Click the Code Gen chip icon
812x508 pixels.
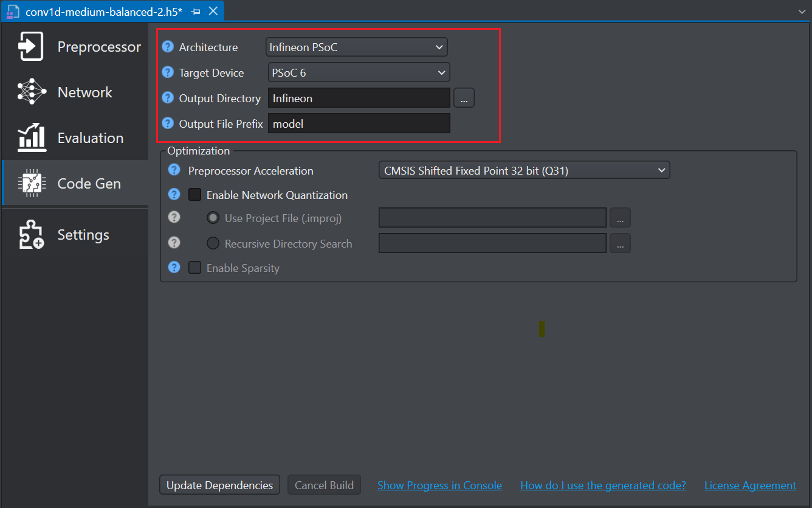(32, 183)
